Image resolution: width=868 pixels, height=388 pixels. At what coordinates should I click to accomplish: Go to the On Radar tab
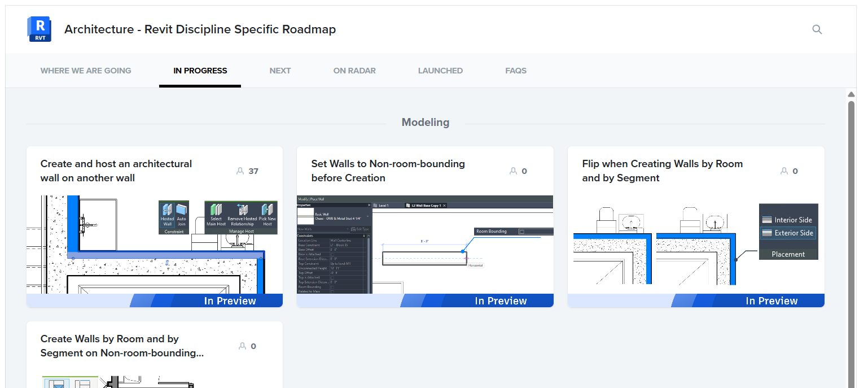pyautogui.click(x=354, y=71)
